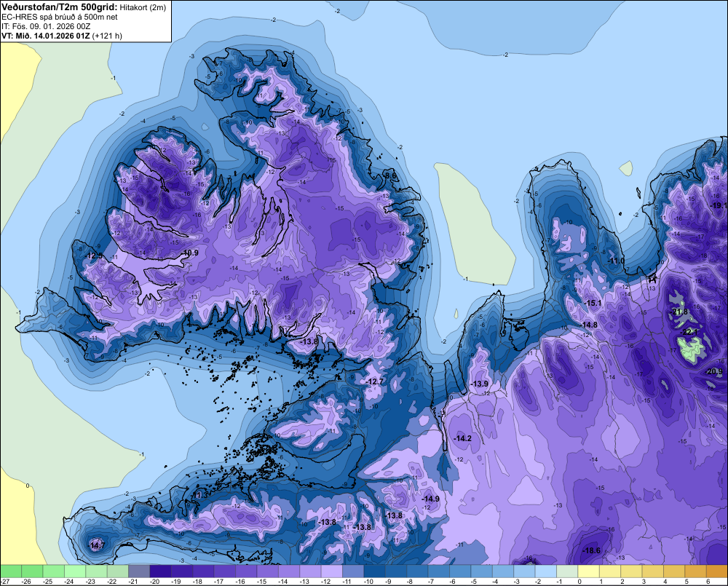
Task: Click the '0' label in the color legend
Action: (579, 582)
